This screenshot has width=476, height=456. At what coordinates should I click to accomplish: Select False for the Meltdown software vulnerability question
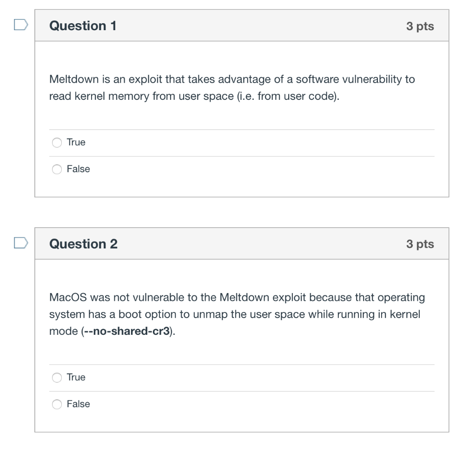tap(57, 169)
